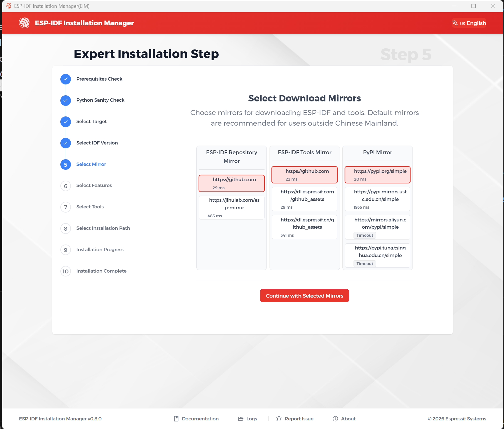Click the Logs folder icon in the footer
The height and width of the screenshot is (429, 504).
[241, 419]
